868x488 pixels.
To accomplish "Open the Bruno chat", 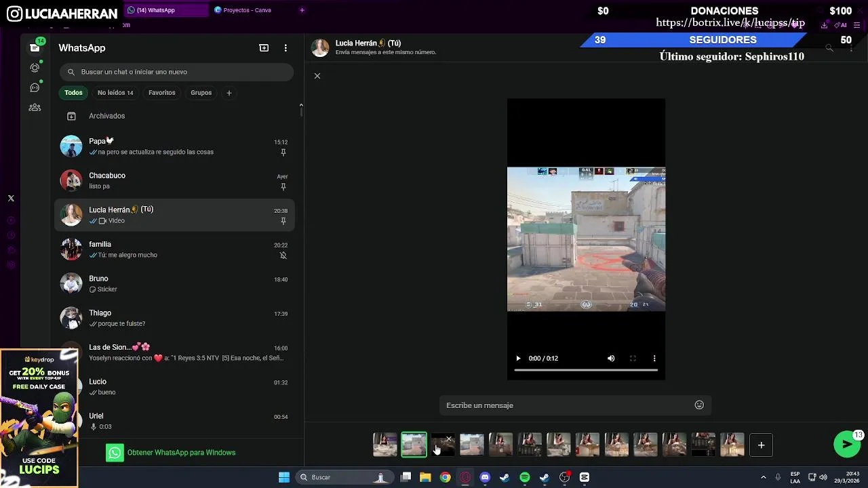I will click(x=175, y=283).
